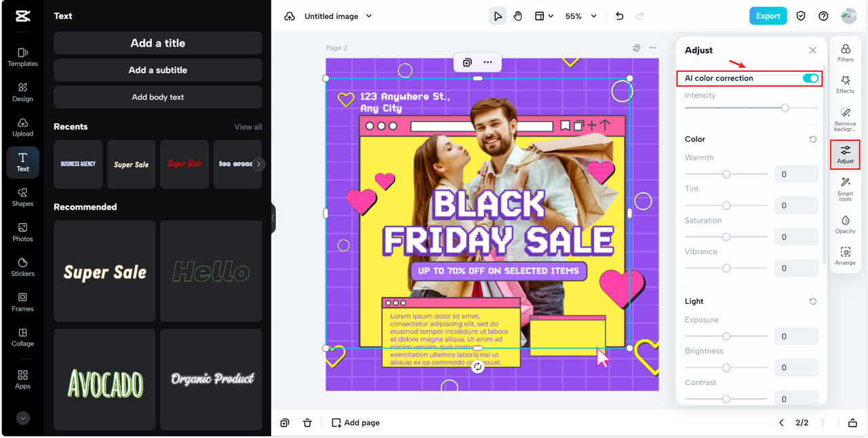Open the Frames sidebar panel

(22, 302)
